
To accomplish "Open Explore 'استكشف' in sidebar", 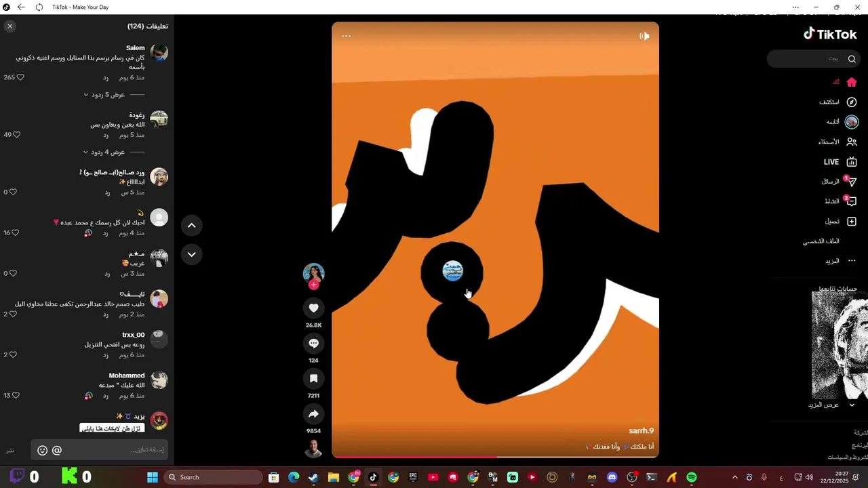I will coord(838,102).
